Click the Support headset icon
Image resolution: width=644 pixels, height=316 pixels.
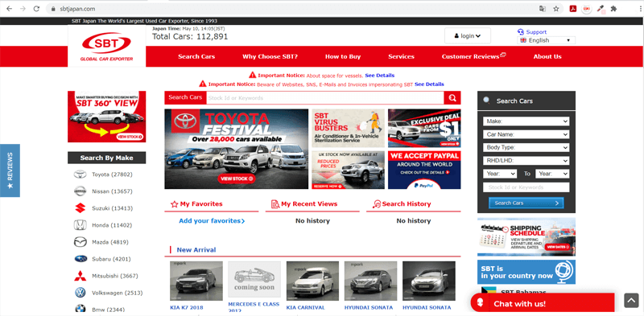[x=521, y=32]
